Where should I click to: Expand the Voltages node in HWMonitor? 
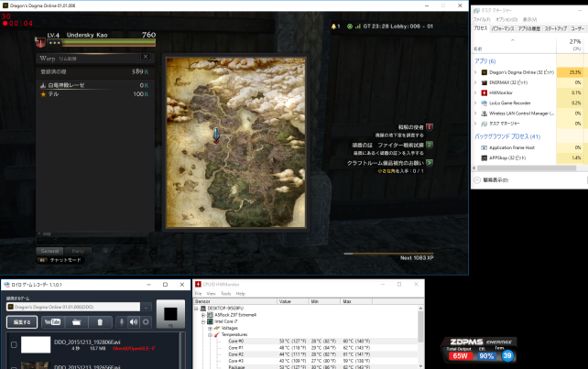click(210, 328)
